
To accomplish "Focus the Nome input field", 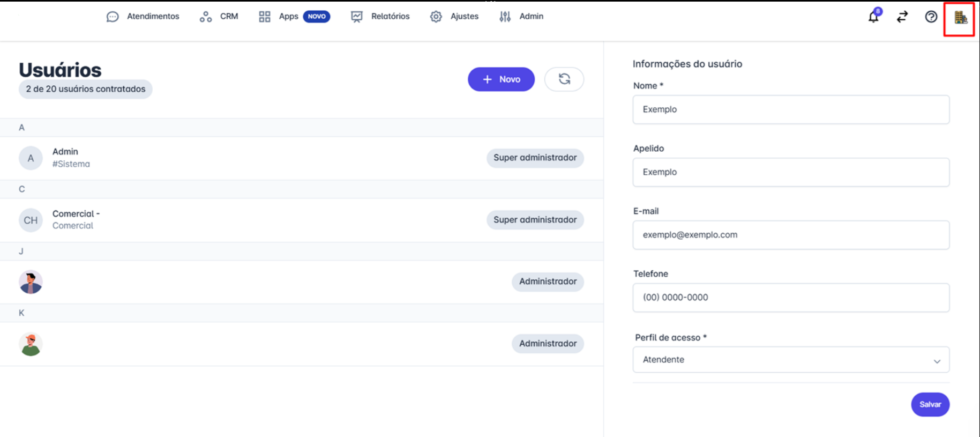I will tap(791, 109).
